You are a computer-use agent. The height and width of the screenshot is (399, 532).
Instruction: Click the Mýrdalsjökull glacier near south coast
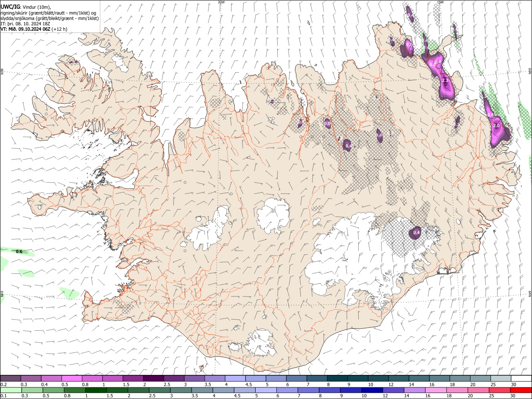(x=261, y=343)
